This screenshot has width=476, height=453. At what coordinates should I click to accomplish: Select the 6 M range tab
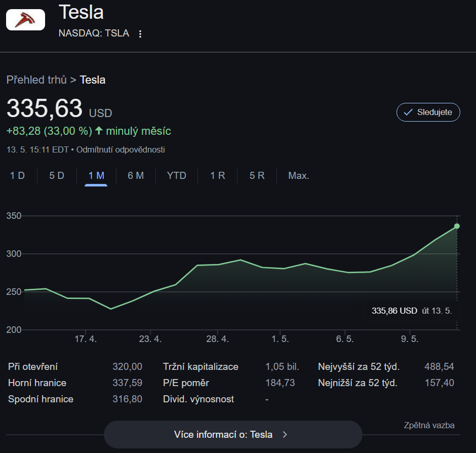coord(136,176)
